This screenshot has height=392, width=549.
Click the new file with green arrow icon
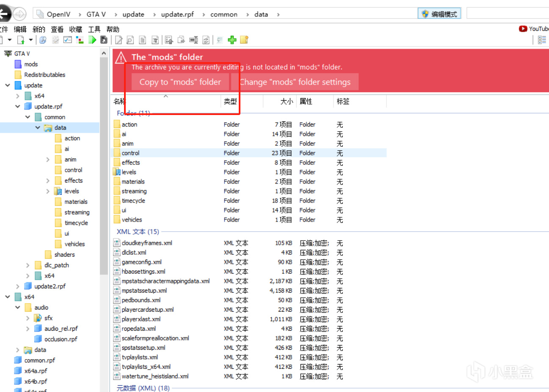[x=20, y=40]
